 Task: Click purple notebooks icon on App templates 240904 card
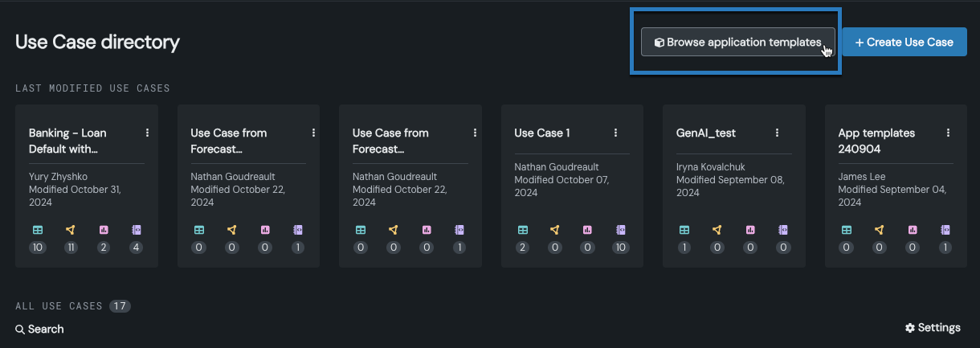945,230
